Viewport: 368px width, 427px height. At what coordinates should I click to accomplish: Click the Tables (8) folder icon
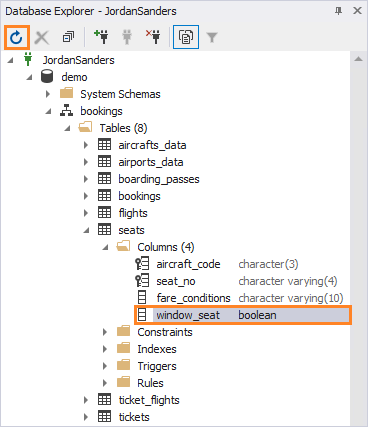coord(85,127)
